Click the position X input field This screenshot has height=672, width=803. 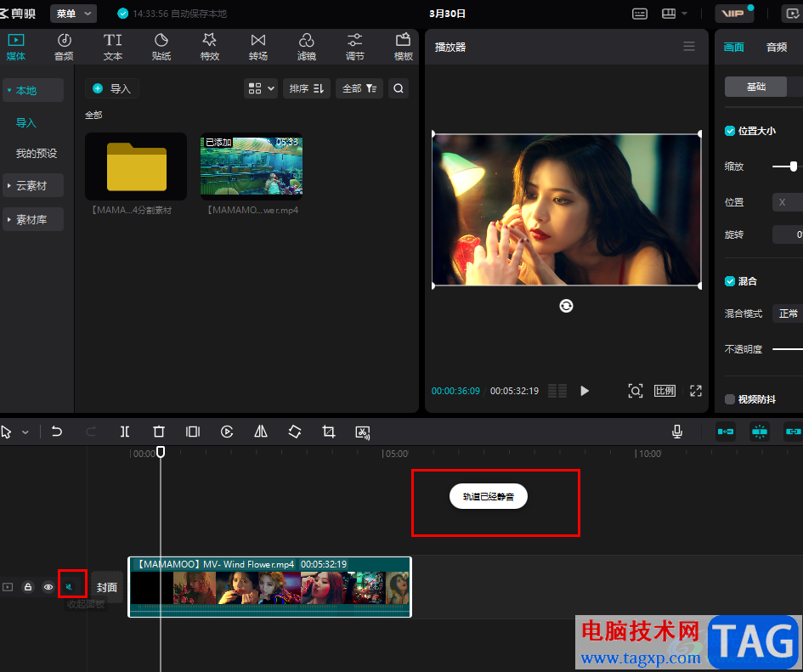coord(787,202)
